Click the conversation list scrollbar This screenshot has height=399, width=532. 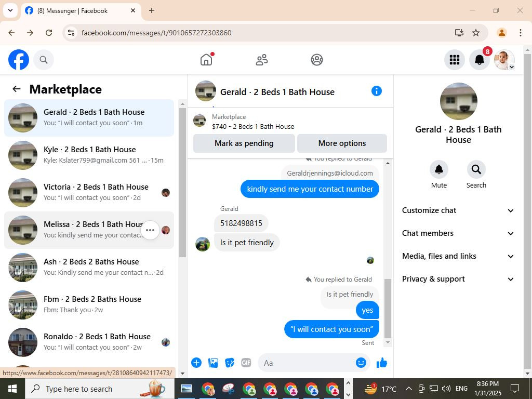coord(182,182)
